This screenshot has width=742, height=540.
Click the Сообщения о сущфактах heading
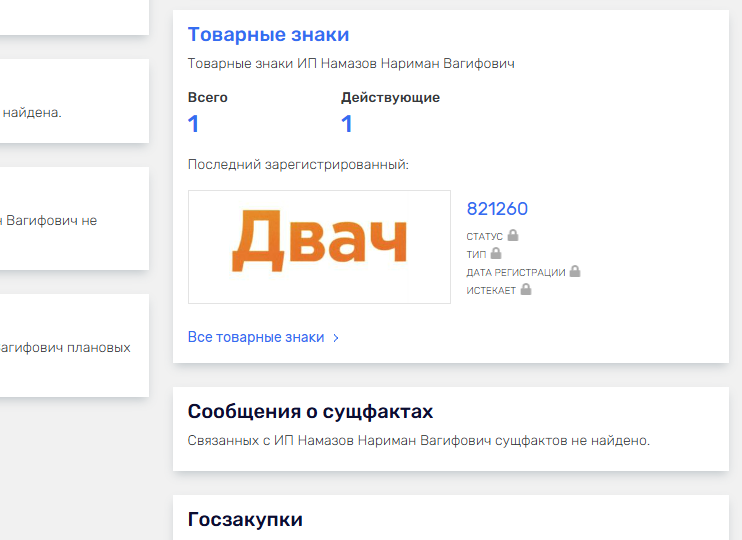(x=310, y=411)
